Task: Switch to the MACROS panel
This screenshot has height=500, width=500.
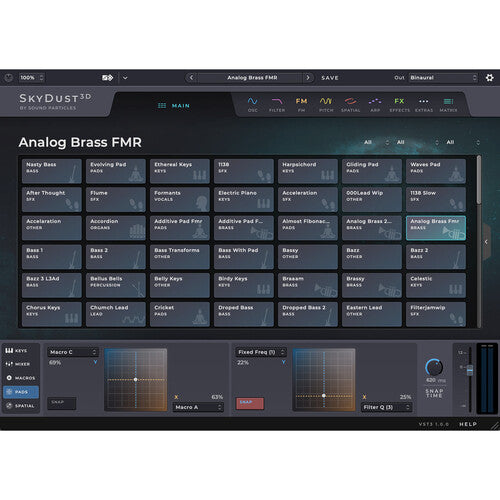Action: [x=21, y=378]
